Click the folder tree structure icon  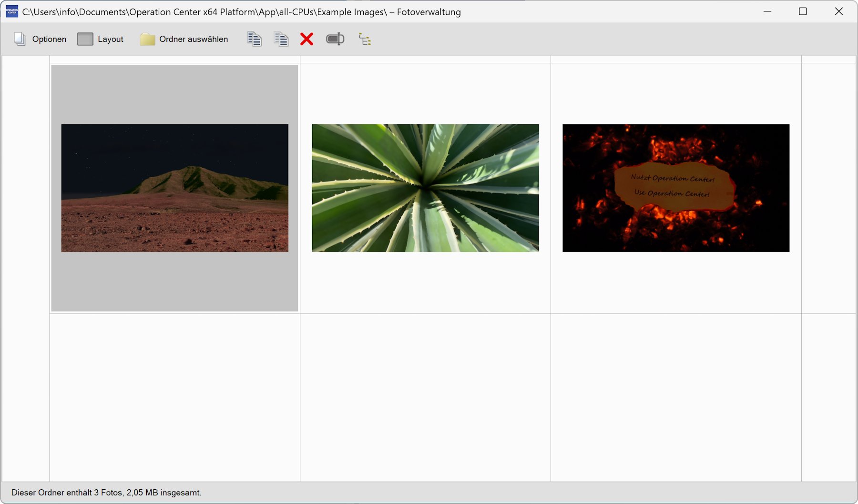tap(365, 39)
